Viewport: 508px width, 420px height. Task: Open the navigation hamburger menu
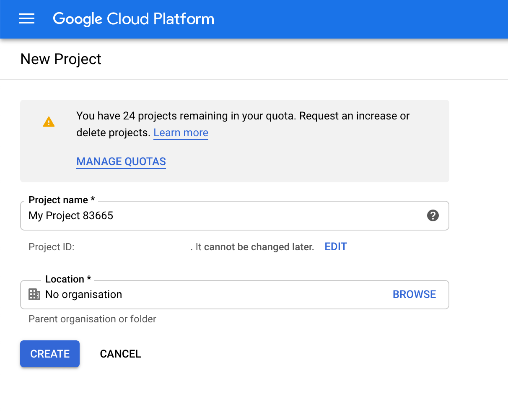coord(27,18)
